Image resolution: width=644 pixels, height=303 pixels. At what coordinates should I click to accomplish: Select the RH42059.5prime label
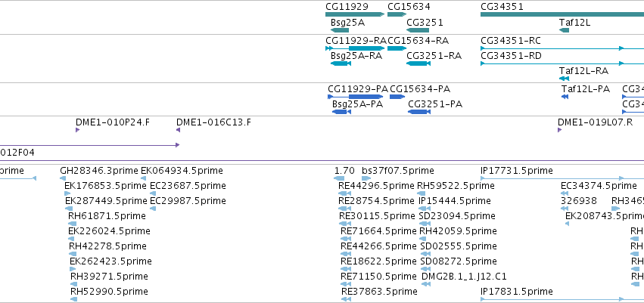pos(458,230)
